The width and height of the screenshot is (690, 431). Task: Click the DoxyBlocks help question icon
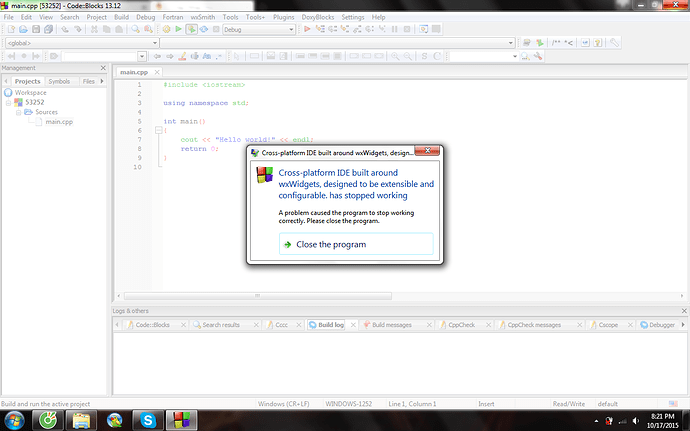598,43
